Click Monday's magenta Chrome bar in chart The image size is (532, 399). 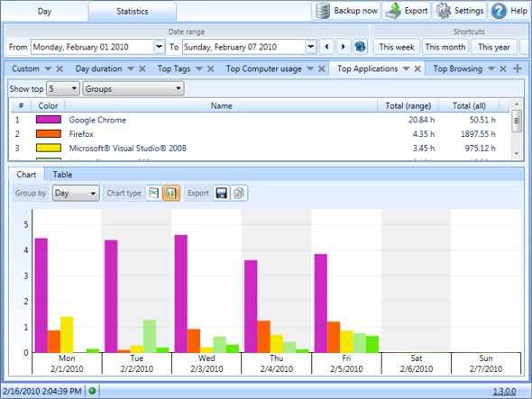(x=41, y=295)
